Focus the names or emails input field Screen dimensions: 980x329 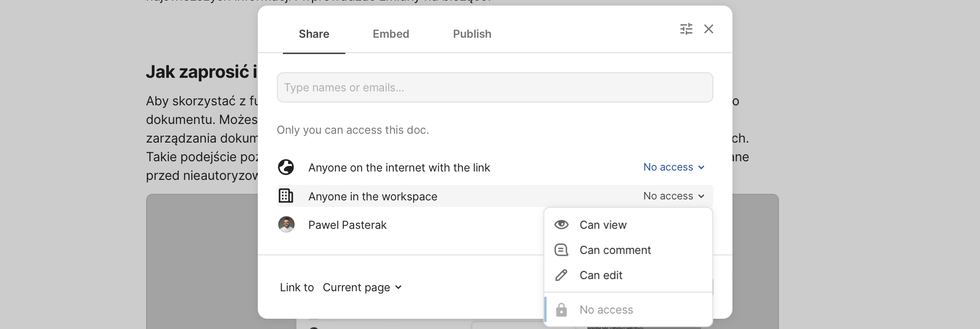[495, 88]
